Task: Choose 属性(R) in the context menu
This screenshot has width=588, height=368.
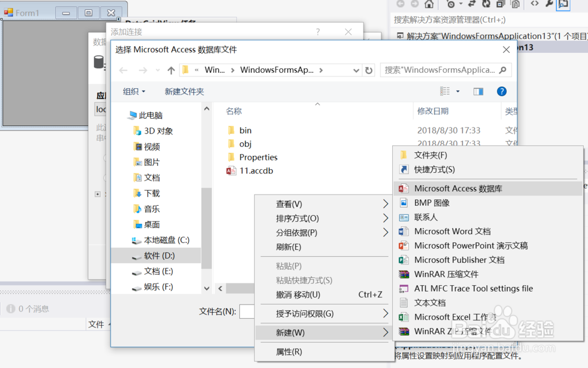Action: click(324, 352)
